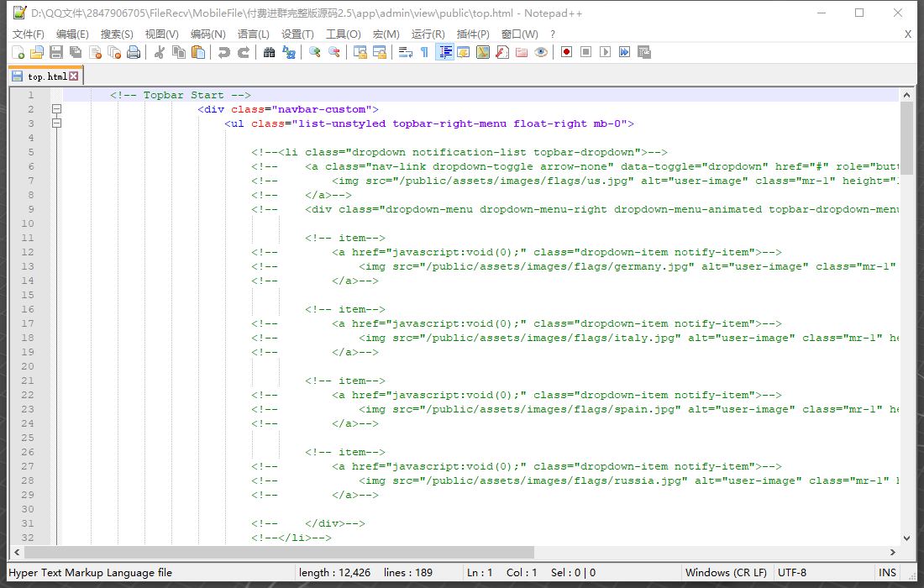
Task: Open the 工具(O) menu
Action: [344, 34]
